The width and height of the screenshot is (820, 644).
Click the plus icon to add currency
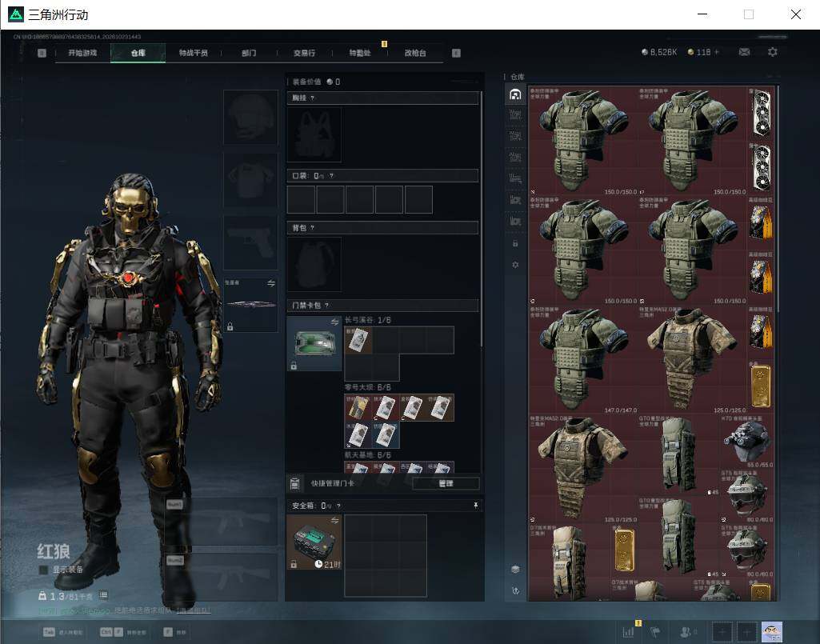(717, 52)
